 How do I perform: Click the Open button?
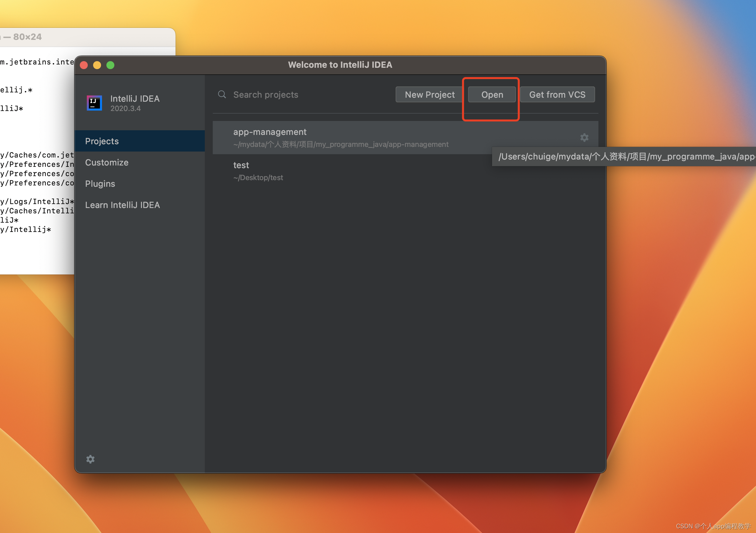click(492, 95)
